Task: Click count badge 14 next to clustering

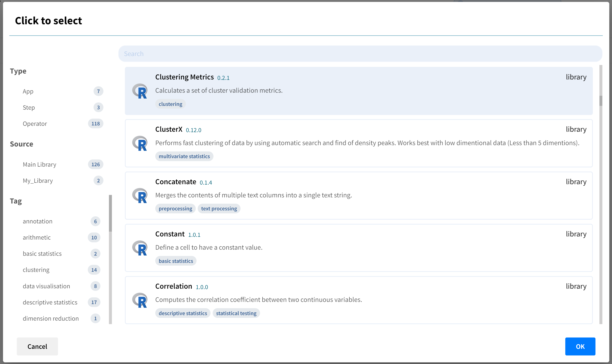Action: pyautogui.click(x=94, y=270)
